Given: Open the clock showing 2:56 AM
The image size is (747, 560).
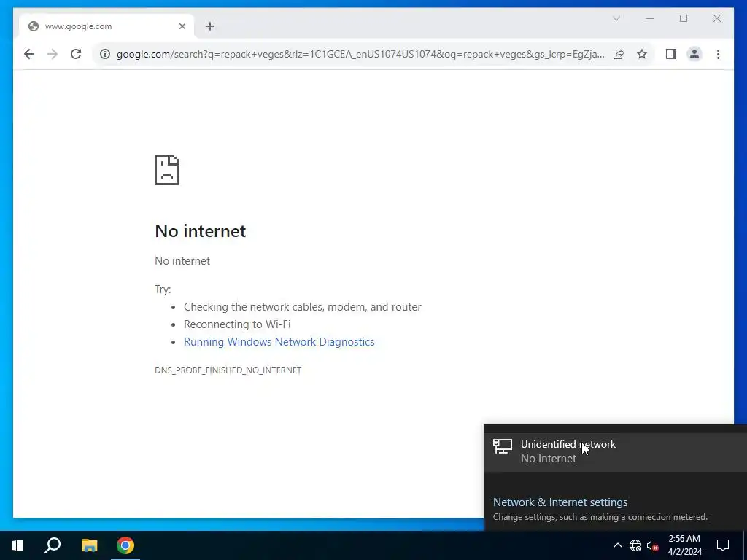Looking at the screenshot, I should pyautogui.click(x=684, y=545).
